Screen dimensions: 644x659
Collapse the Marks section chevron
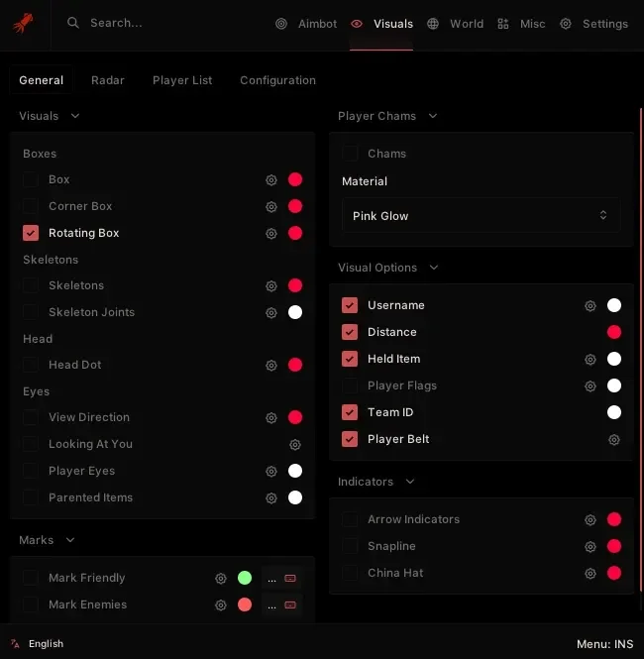click(70, 540)
